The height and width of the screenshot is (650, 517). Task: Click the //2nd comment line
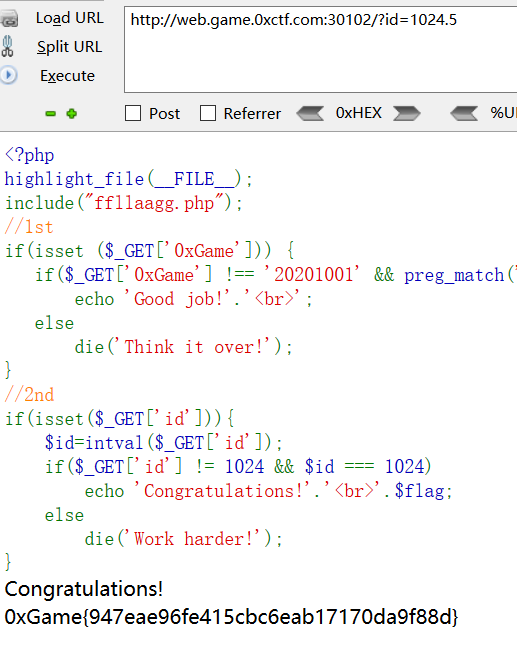click(x=29, y=395)
